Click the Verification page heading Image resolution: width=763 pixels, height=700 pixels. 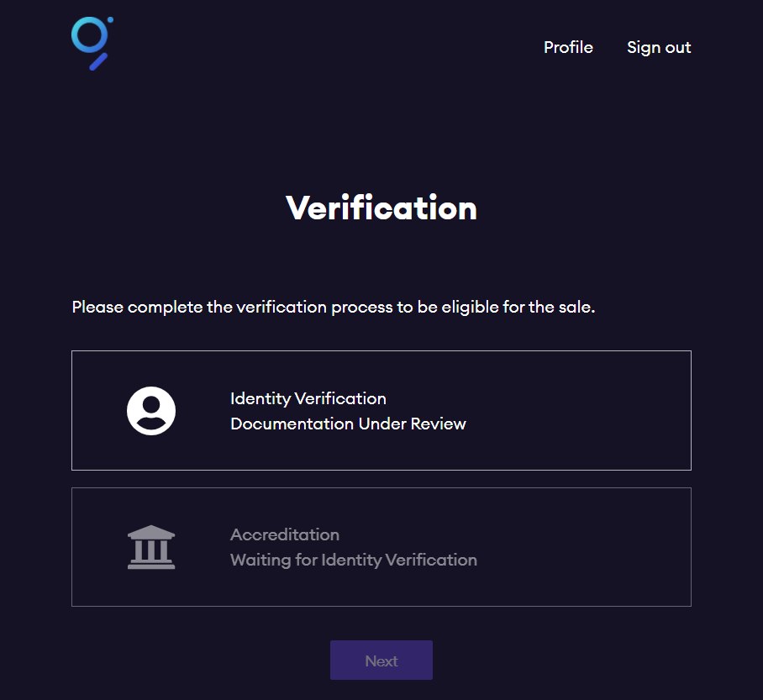click(381, 208)
